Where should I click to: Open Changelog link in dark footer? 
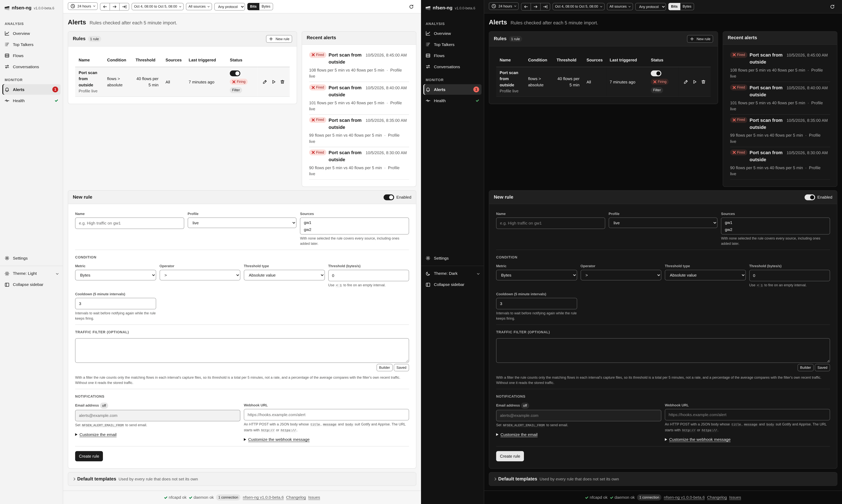point(717,498)
